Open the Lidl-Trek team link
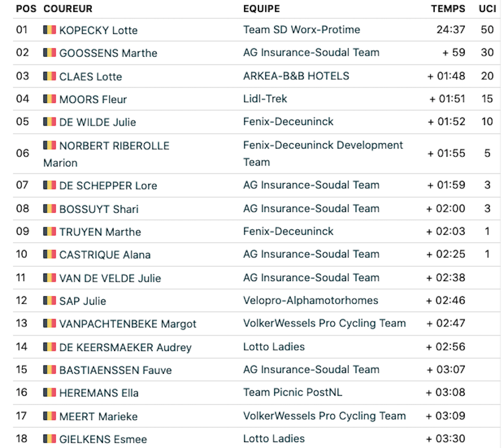 (x=265, y=99)
